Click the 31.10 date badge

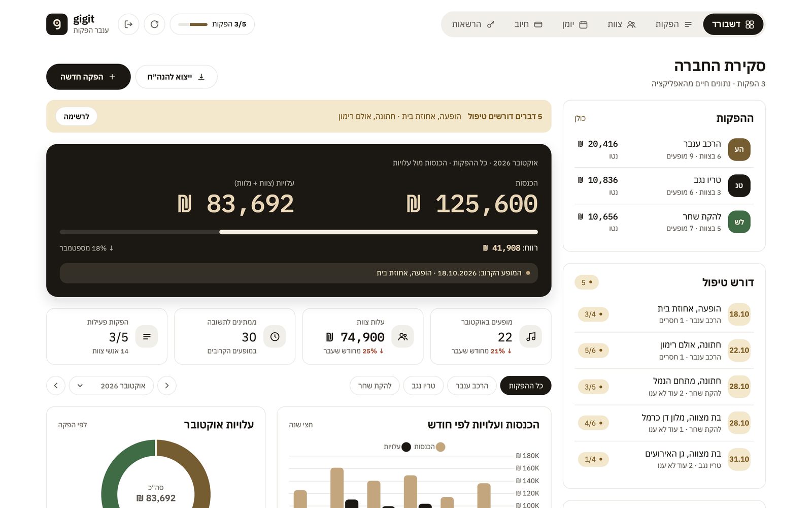739,459
